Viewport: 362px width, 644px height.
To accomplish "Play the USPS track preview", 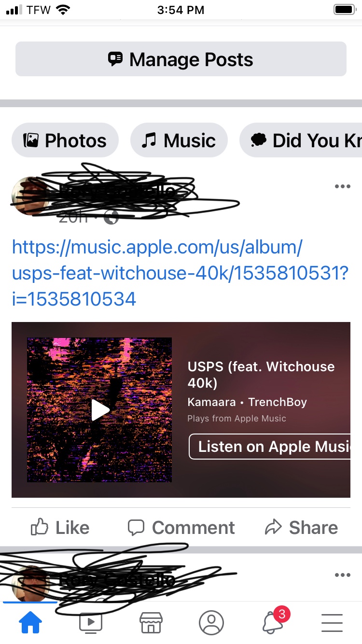I will (x=100, y=410).
